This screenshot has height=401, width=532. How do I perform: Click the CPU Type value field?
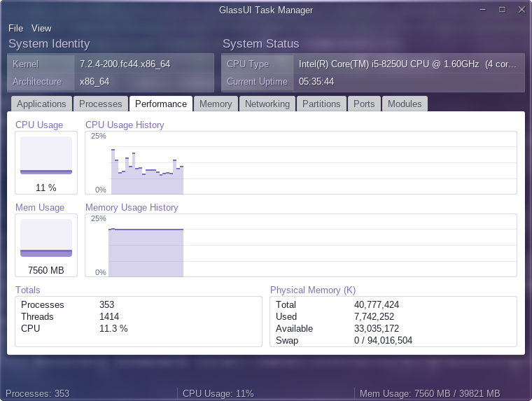coord(409,64)
